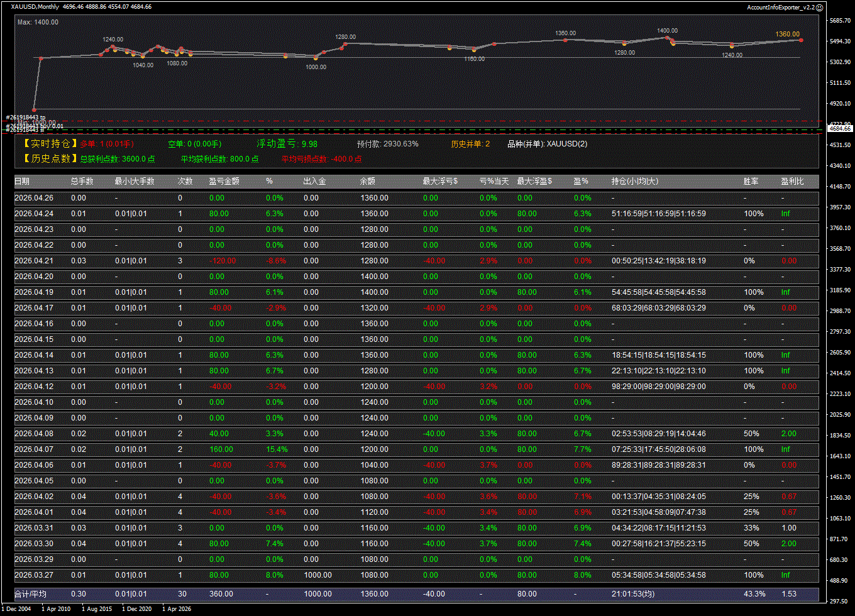This screenshot has height=616, width=855.
Task: Click the equity curve peak marker at 1400.00
Action: [667, 38]
